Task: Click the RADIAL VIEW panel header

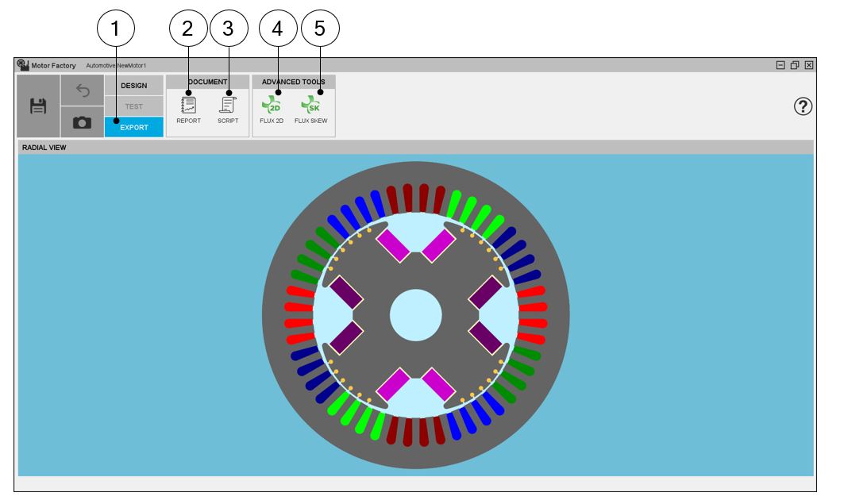Action: tap(44, 148)
